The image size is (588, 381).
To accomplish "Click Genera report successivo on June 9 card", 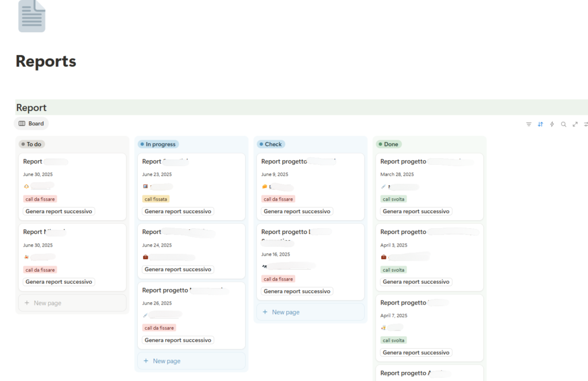I will point(297,211).
